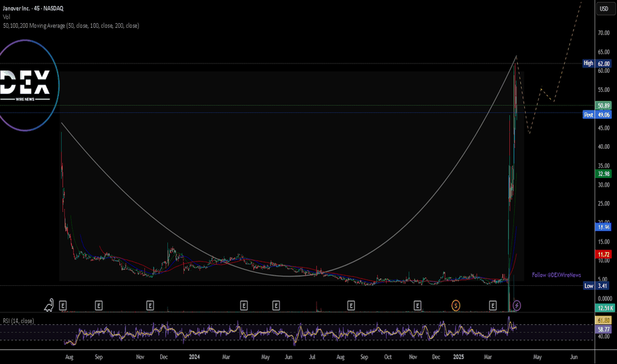This screenshot has height=364, width=617.
Task: Select the RSI (14, close) legend
Action: (19, 321)
